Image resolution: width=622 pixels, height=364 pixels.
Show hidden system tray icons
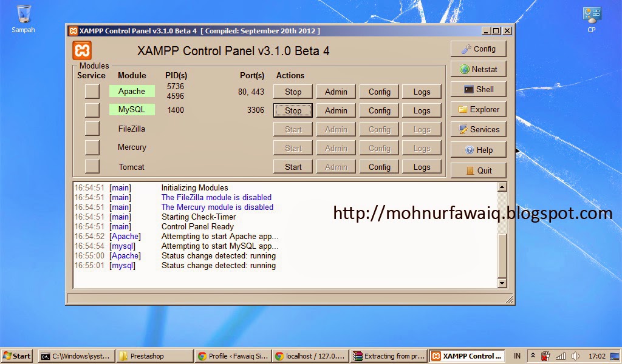533,356
